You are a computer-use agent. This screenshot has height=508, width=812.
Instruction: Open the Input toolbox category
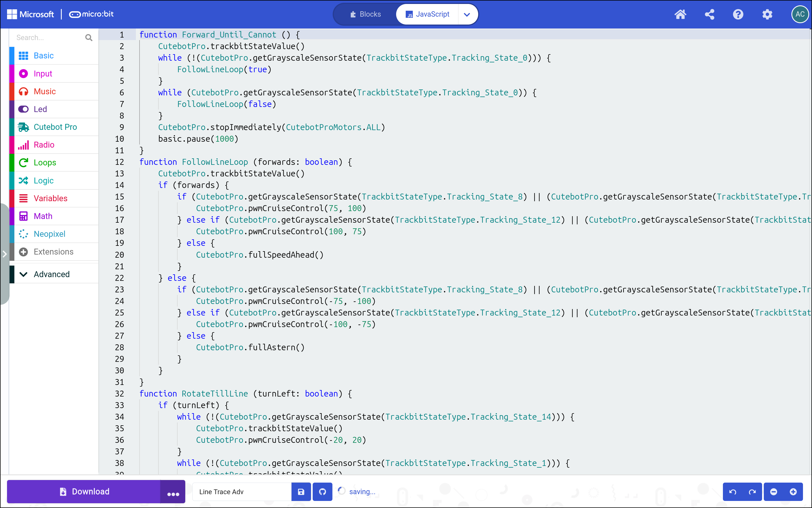[54, 74]
